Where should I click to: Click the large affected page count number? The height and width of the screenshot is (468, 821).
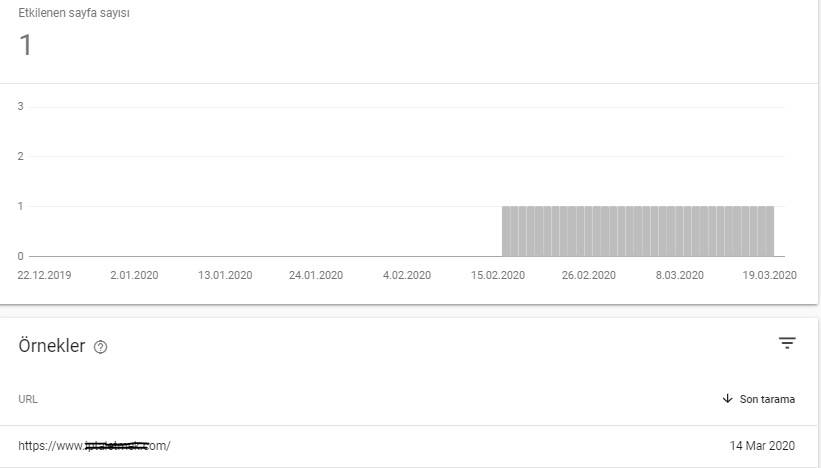pos(26,45)
